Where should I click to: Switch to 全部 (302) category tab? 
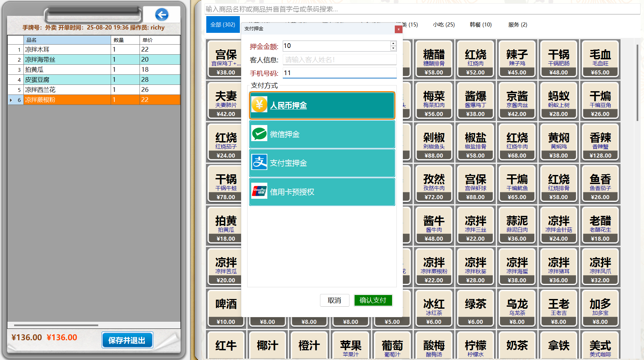click(223, 24)
